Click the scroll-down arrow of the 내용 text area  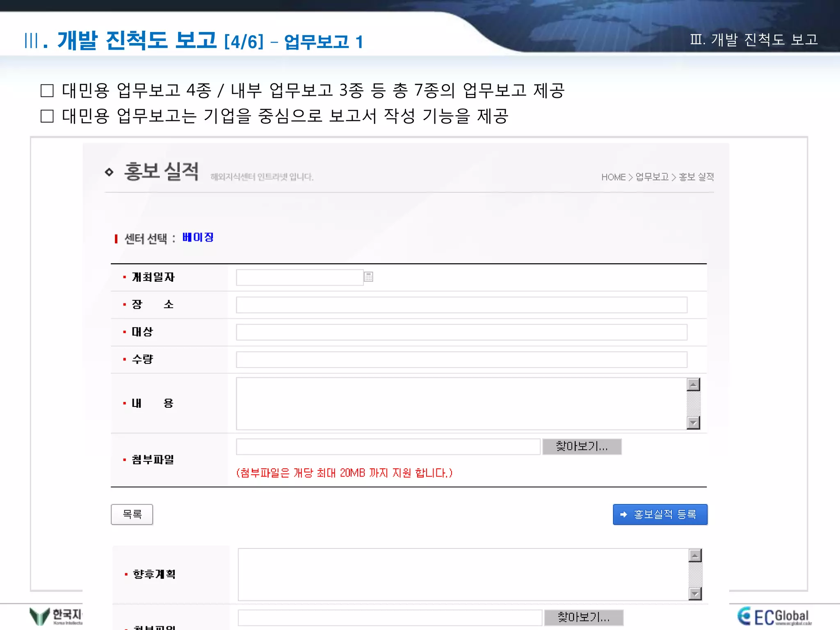(693, 422)
